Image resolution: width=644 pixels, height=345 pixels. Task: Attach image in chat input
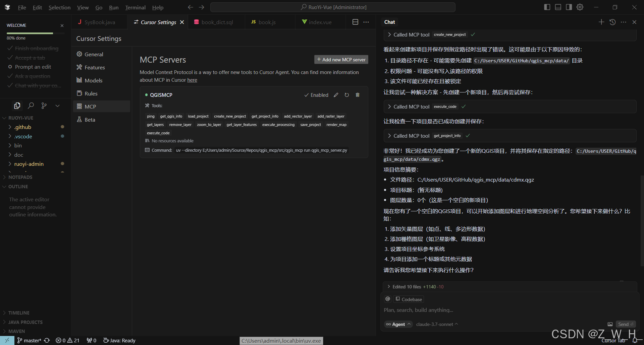point(610,324)
